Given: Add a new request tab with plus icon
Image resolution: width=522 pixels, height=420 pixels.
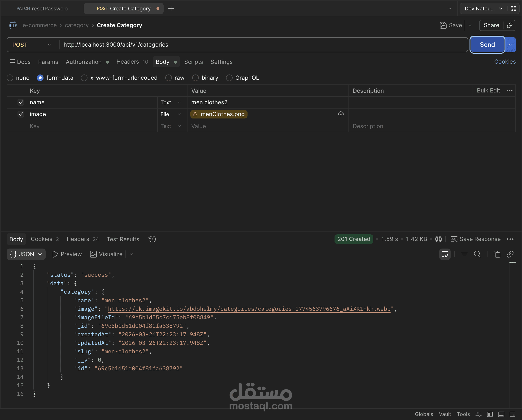Looking at the screenshot, I should pos(171,9).
